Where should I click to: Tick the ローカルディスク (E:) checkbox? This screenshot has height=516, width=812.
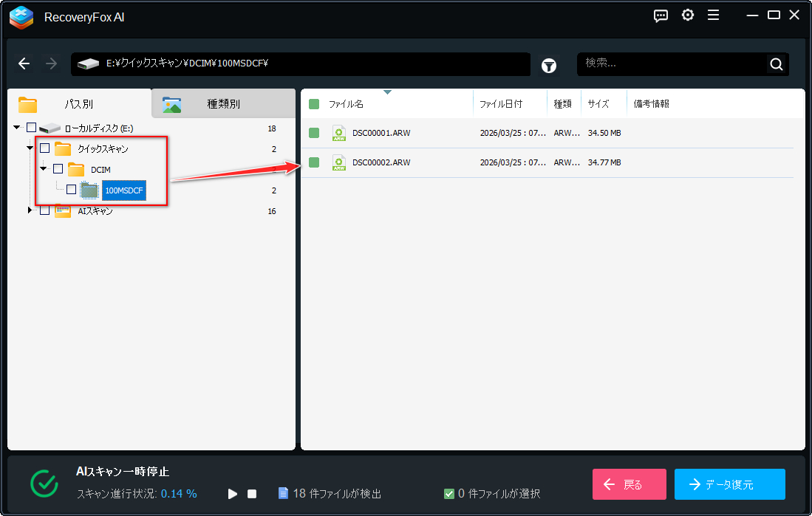click(32, 127)
